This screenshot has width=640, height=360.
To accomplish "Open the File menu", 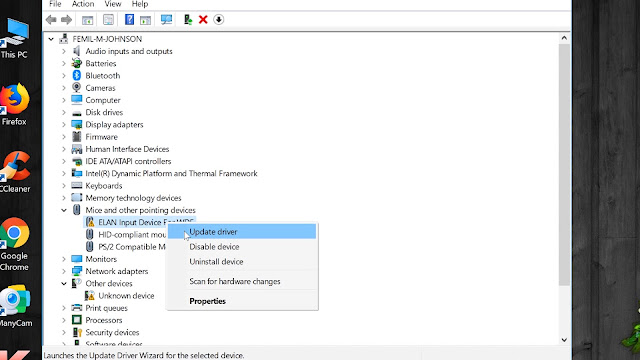I will point(55,4).
